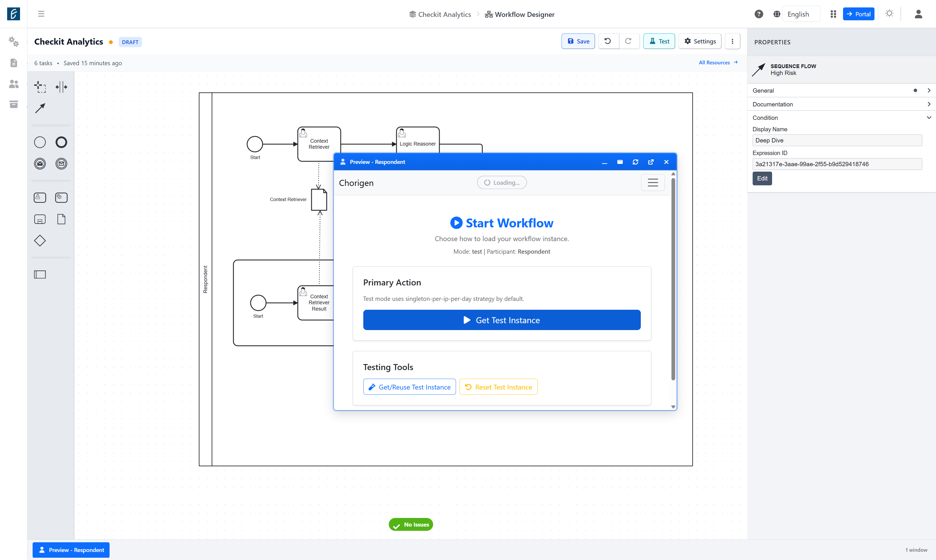
Task: Pick the start event circle in palette
Action: (x=40, y=142)
